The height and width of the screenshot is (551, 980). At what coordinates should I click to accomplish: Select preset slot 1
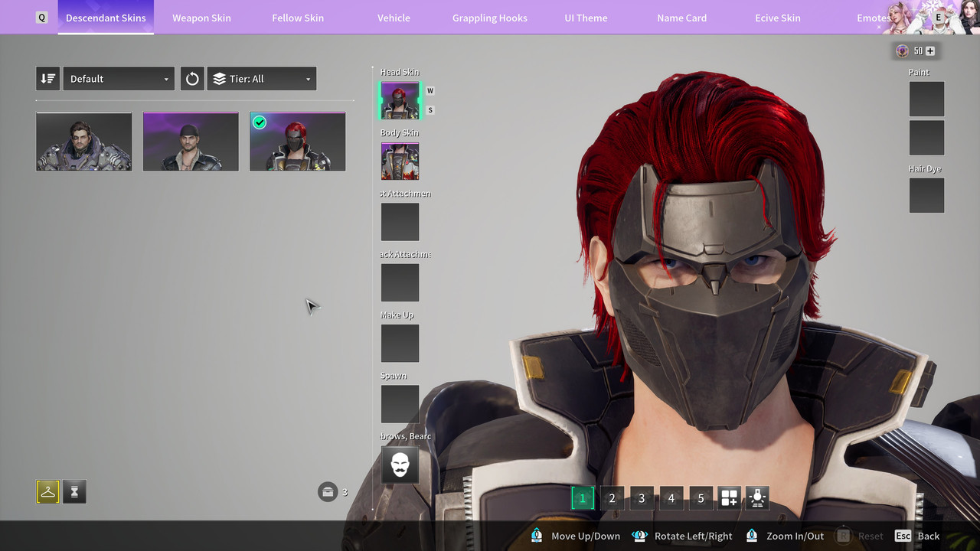[x=582, y=498]
